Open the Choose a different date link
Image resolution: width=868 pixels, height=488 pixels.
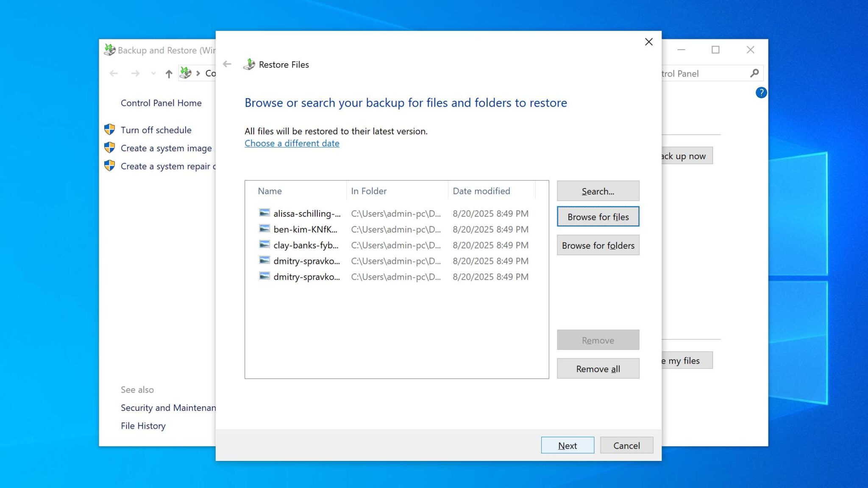[x=292, y=143]
